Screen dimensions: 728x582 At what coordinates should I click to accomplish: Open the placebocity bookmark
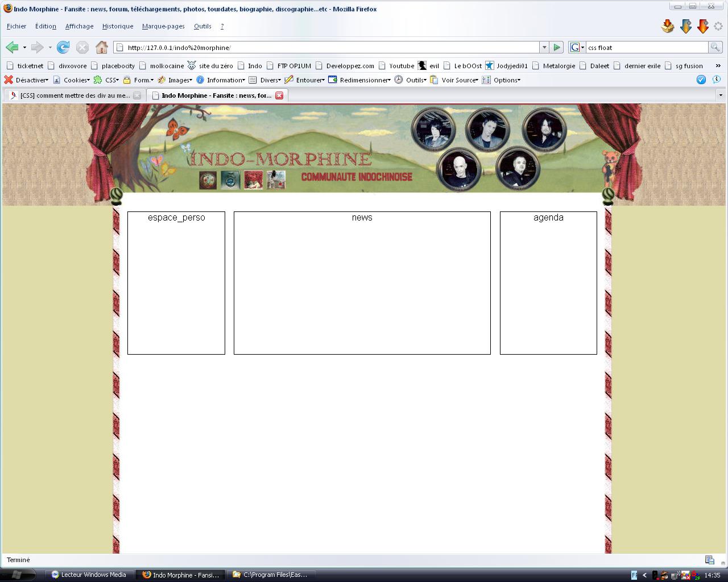[113, 65]
